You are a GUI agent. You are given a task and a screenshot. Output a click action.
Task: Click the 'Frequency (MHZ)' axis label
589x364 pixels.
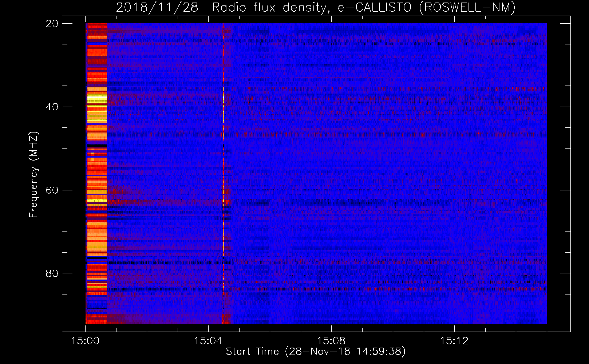point(33,174)
